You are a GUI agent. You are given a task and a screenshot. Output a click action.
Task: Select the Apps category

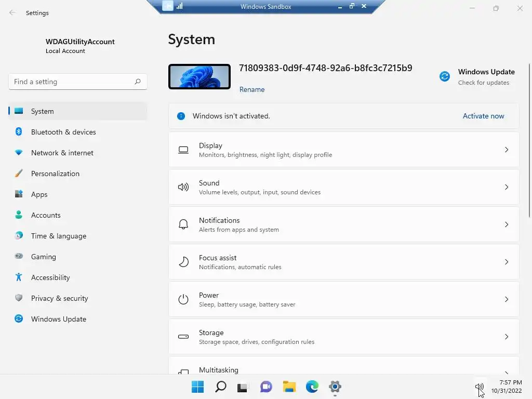click(x=78, y=194)
